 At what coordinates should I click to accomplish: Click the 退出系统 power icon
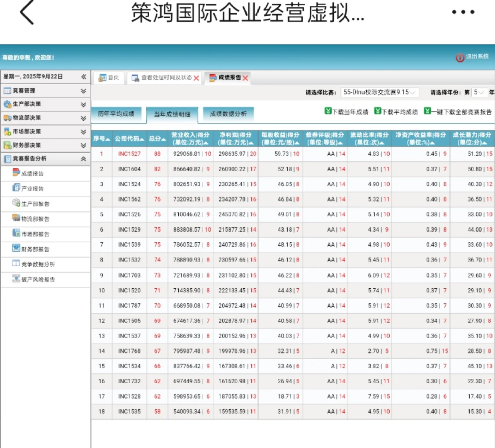(460, 58)
